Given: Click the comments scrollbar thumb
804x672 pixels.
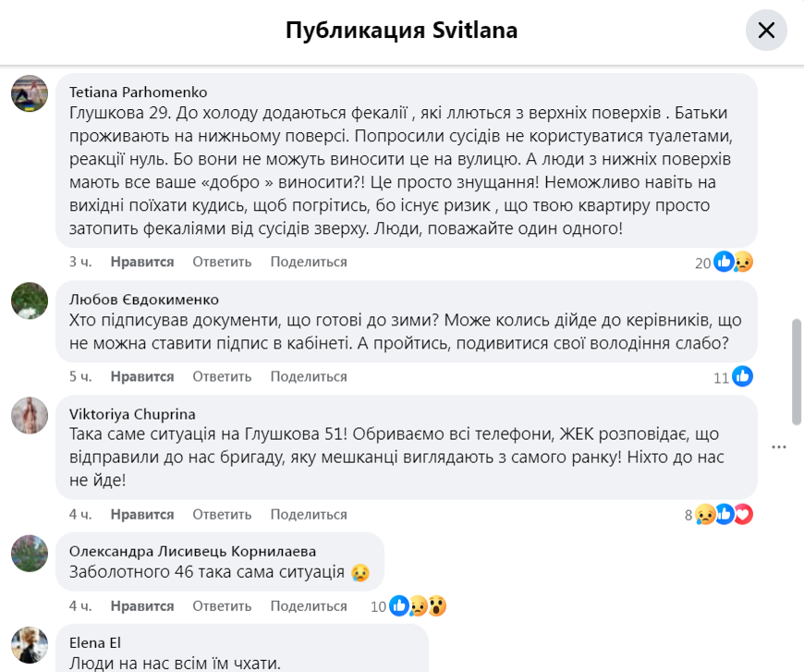Looking at the screenshot, I should (797, 373).
